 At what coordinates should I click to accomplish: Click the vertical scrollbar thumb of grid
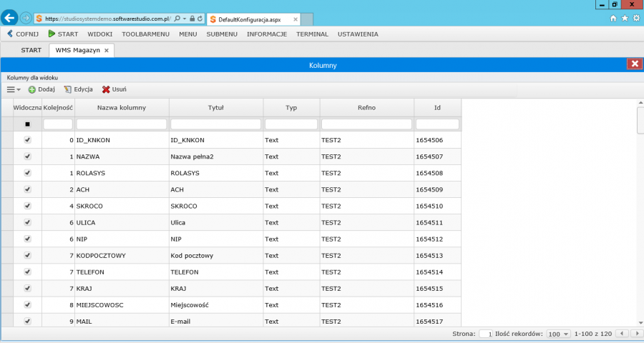[640, 120]
